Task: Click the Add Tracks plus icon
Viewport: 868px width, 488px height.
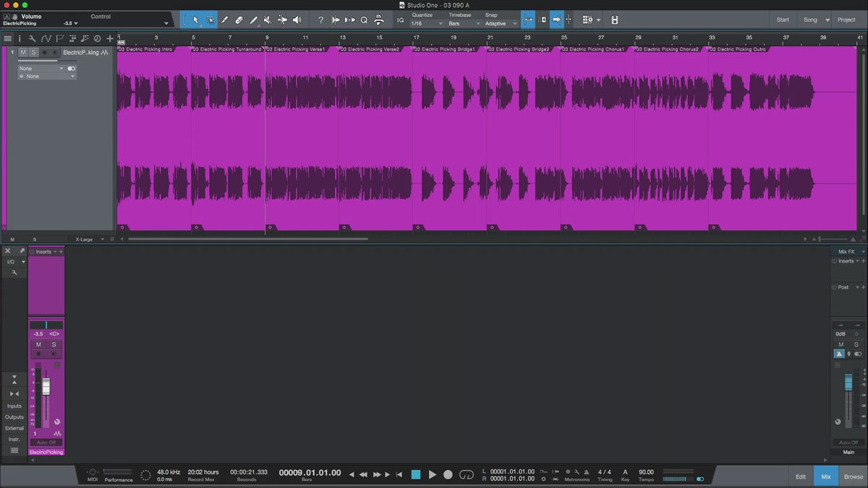Action: click(110, 38)
